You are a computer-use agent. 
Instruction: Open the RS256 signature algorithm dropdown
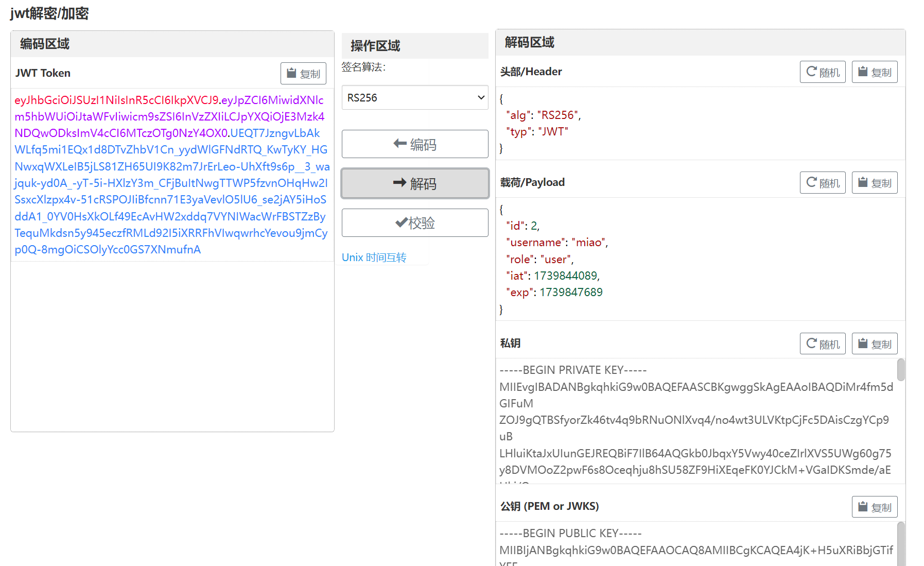point(415,98)
